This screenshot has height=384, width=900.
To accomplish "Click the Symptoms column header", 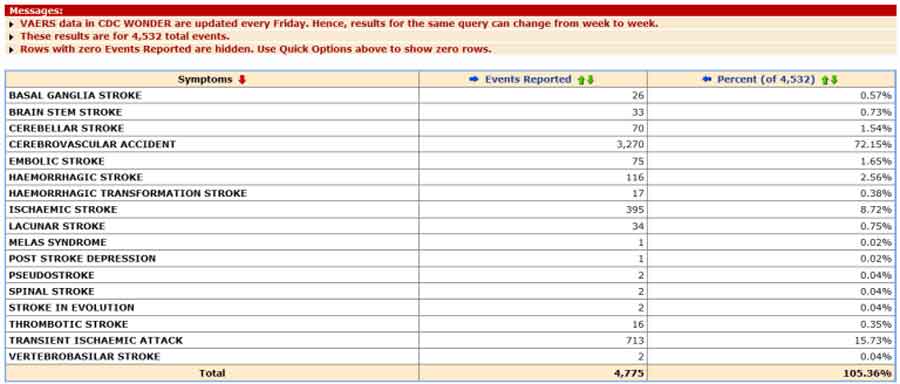I will (205, 80).
